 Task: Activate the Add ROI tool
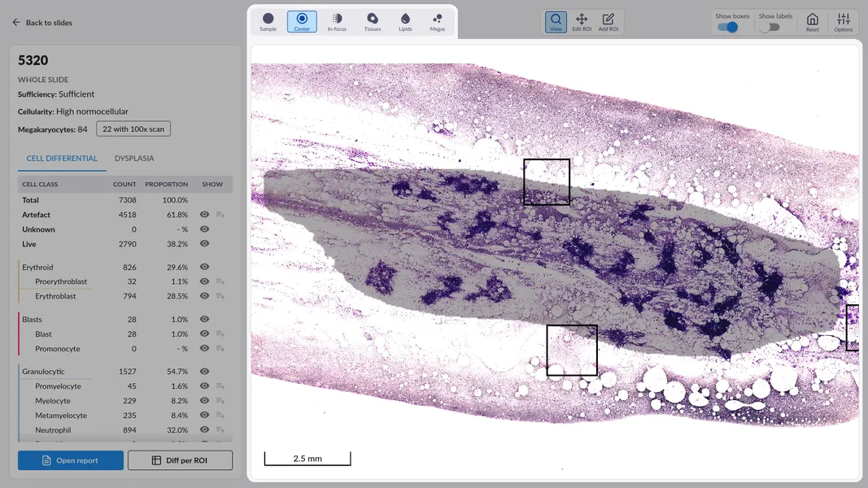tap(608, 22)
